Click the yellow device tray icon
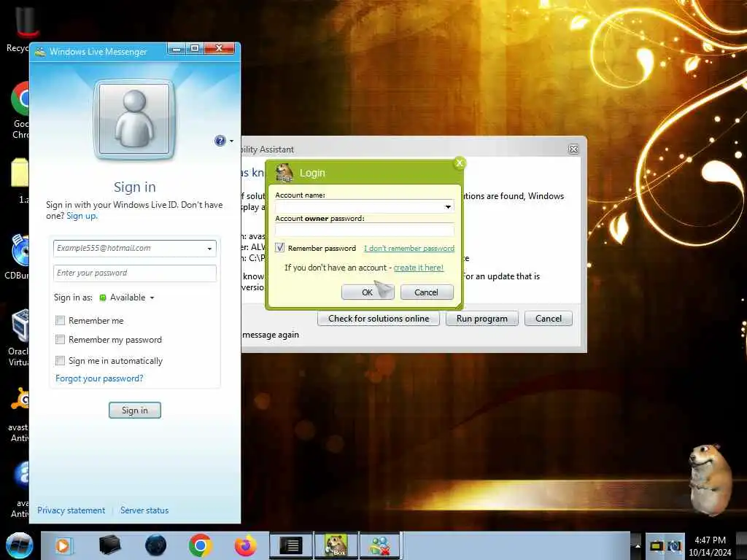The image size is (747, 560). [x=657, y=546]
